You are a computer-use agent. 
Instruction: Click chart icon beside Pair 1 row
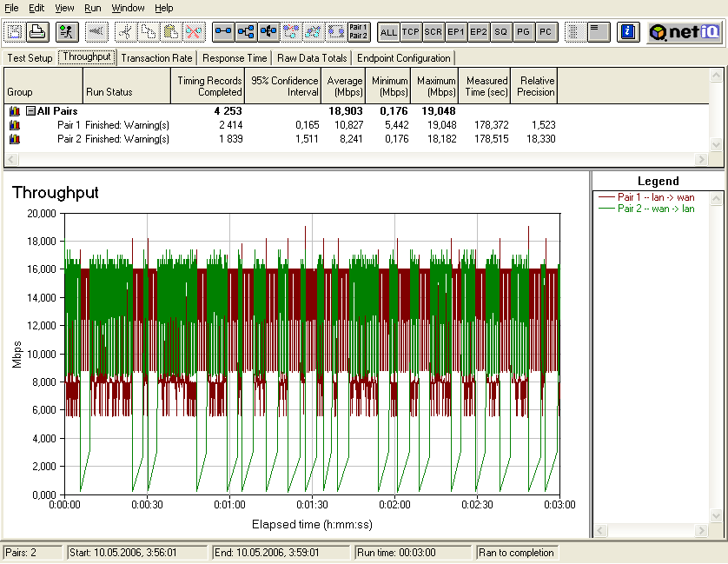pyautogui.click(x=14, y=125)
